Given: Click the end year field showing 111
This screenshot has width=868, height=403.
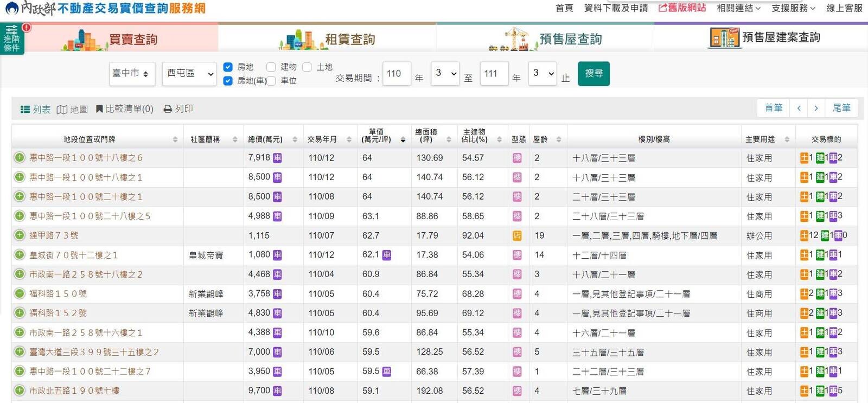Looking at the screenshot, I should pos(494,73).
